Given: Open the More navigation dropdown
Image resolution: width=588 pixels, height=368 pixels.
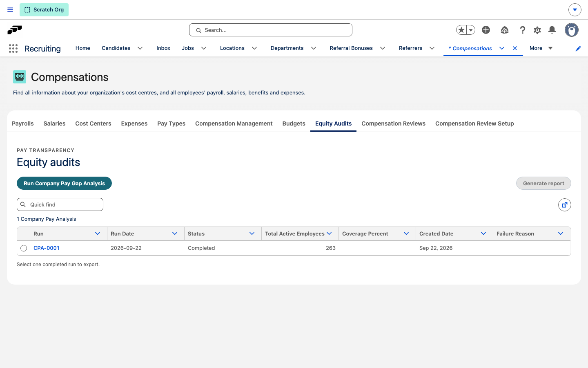Looking at the screenshot, I should (x=541, y=48).
